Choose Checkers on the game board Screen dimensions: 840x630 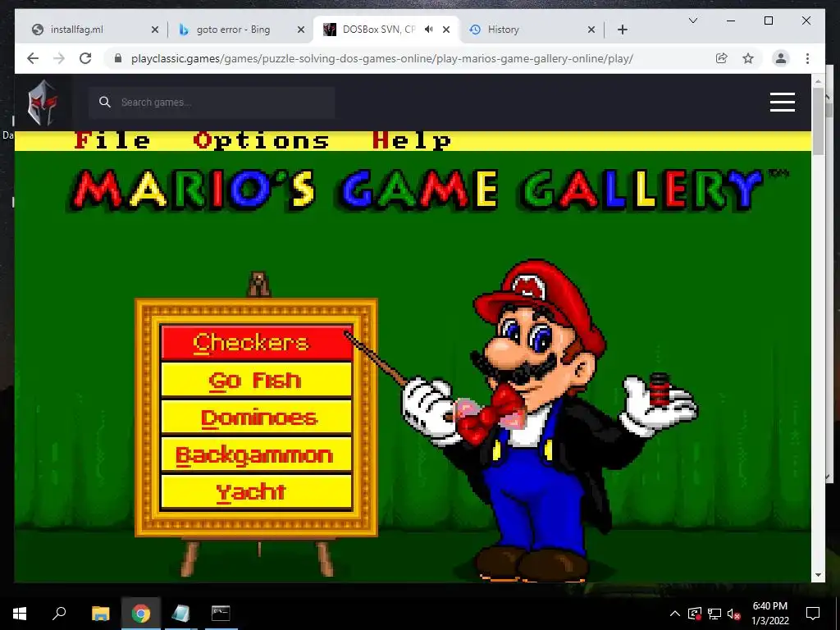point(257,342)
